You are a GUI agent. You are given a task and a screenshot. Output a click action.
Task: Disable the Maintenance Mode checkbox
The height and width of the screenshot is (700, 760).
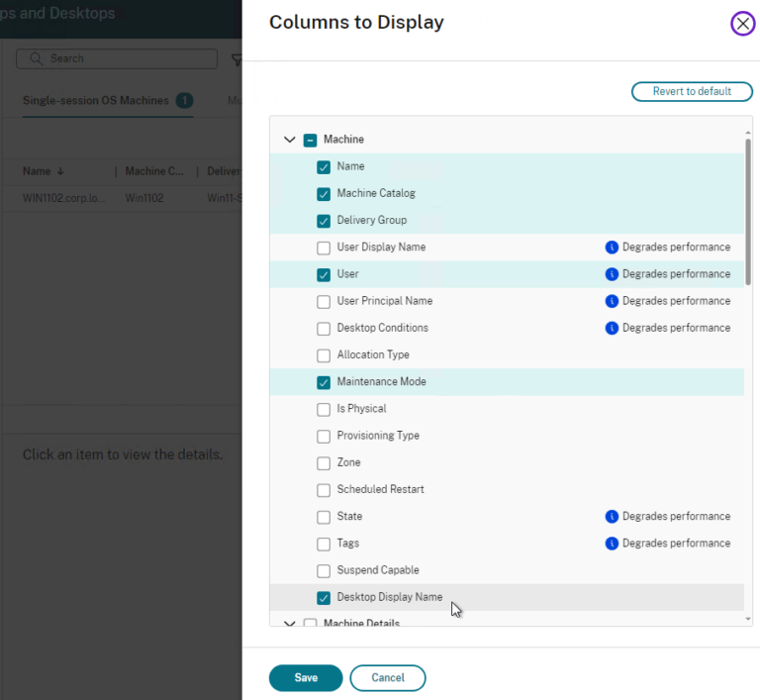coord(324,382)
